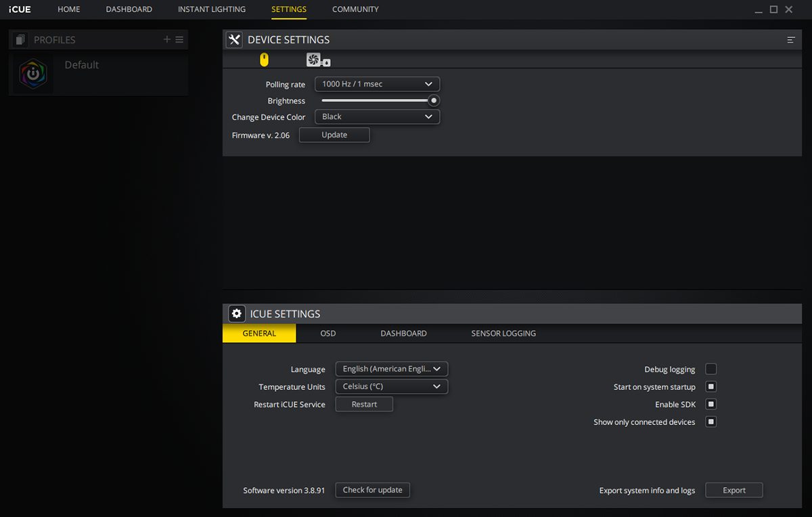Go to the Home menu
812x517 pixels.
[69, 9]
